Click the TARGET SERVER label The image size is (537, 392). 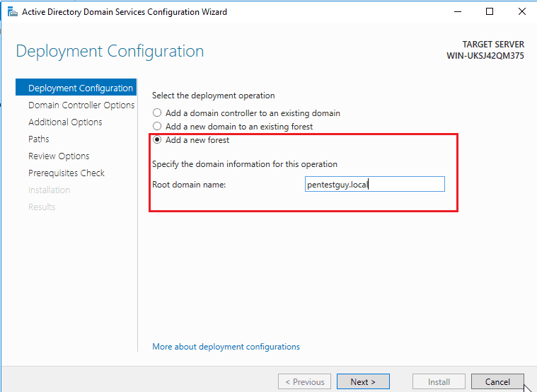493,44
